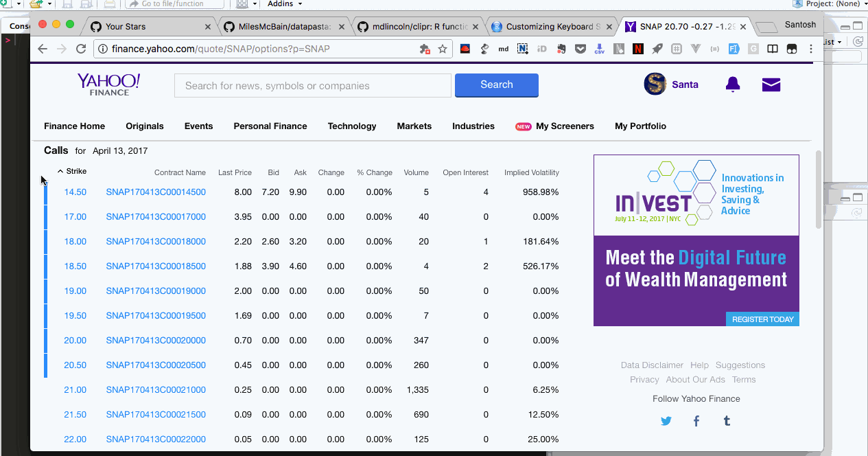Click the iD extension icon

pos(542,49)
